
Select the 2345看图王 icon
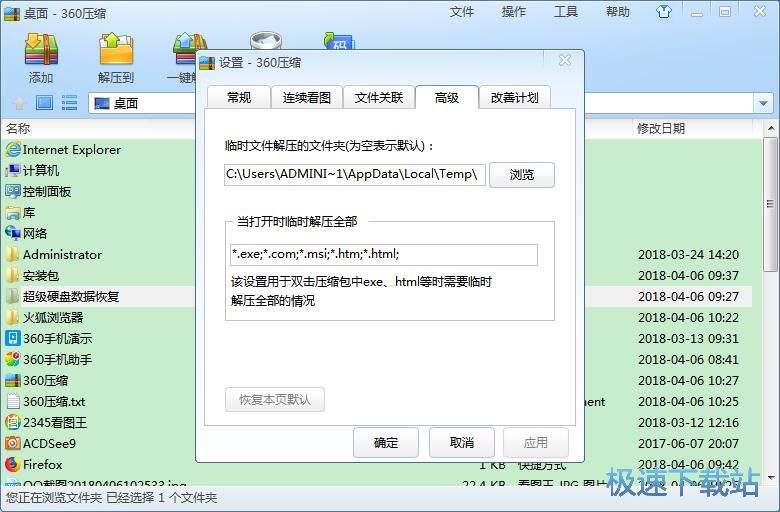click(13, 422)
